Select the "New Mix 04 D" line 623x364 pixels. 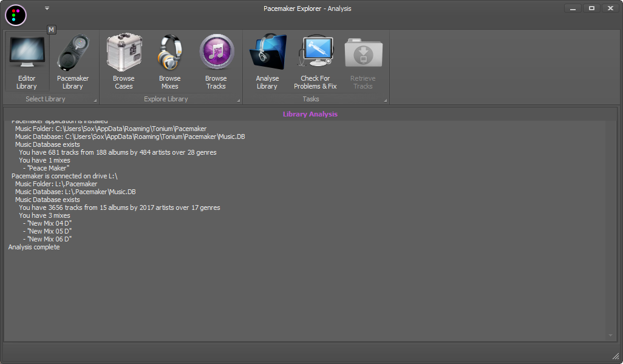[x=47, y=223]
